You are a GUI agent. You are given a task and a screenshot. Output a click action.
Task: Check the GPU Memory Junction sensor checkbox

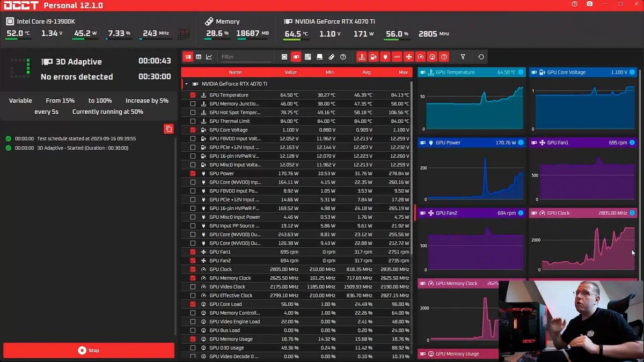click(193, 104)
